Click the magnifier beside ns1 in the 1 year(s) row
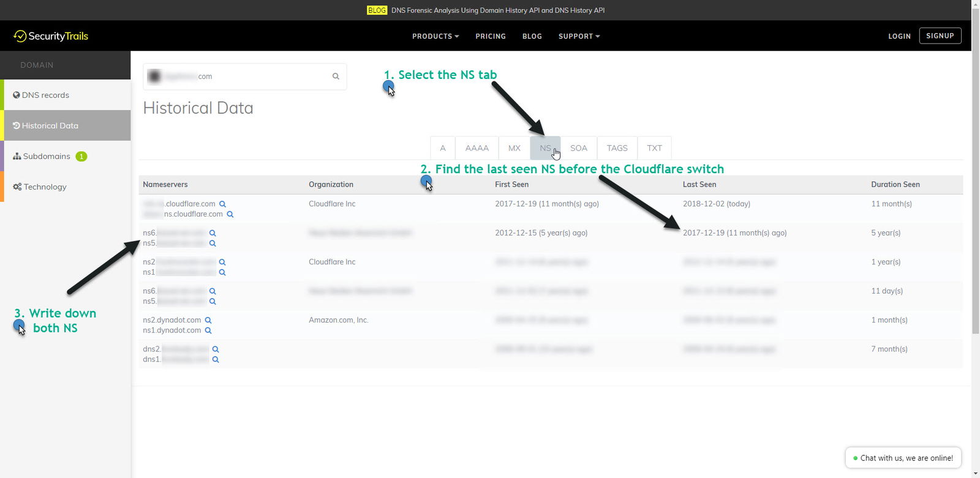Screen dimensions: 980x478 click(x=222, y=272)
